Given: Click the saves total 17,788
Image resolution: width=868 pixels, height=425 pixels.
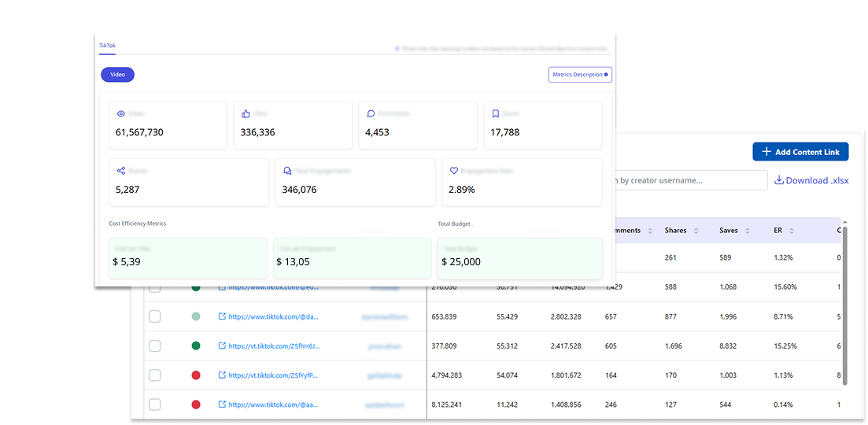Looking at the screenshot, I should (505, 132).
